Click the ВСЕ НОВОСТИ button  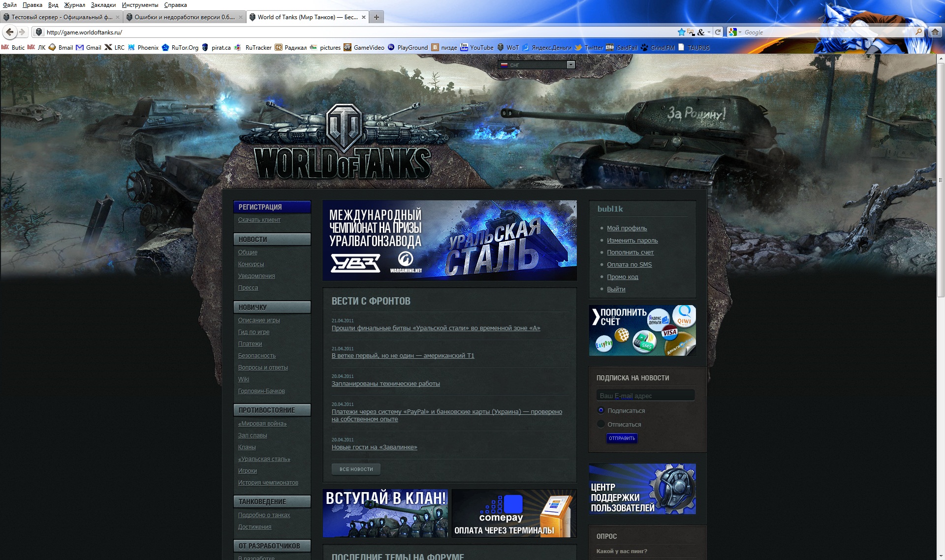[356, 469]
